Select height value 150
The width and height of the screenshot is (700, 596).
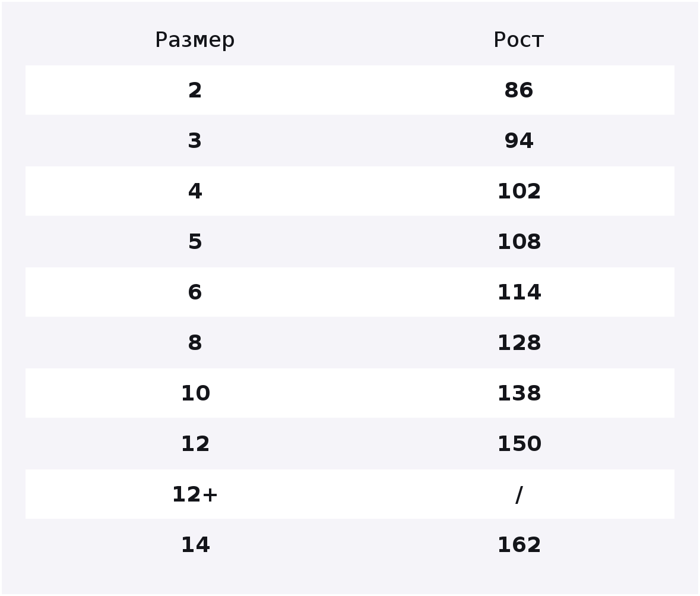[x=519, y=444]
